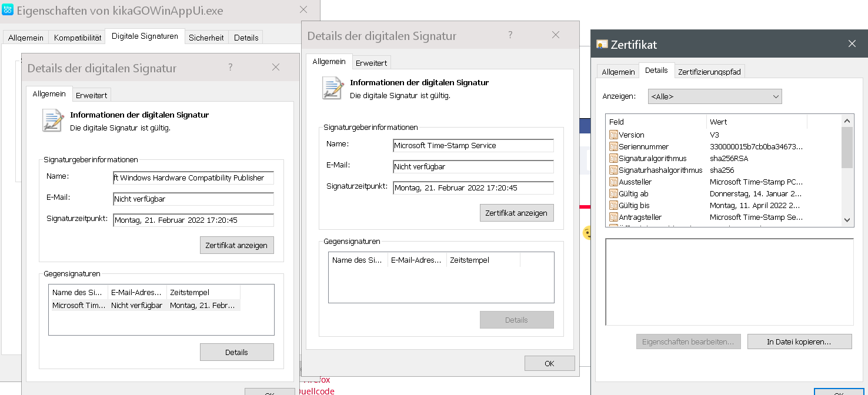Select the Gültig ab field icon

point(613,193)
